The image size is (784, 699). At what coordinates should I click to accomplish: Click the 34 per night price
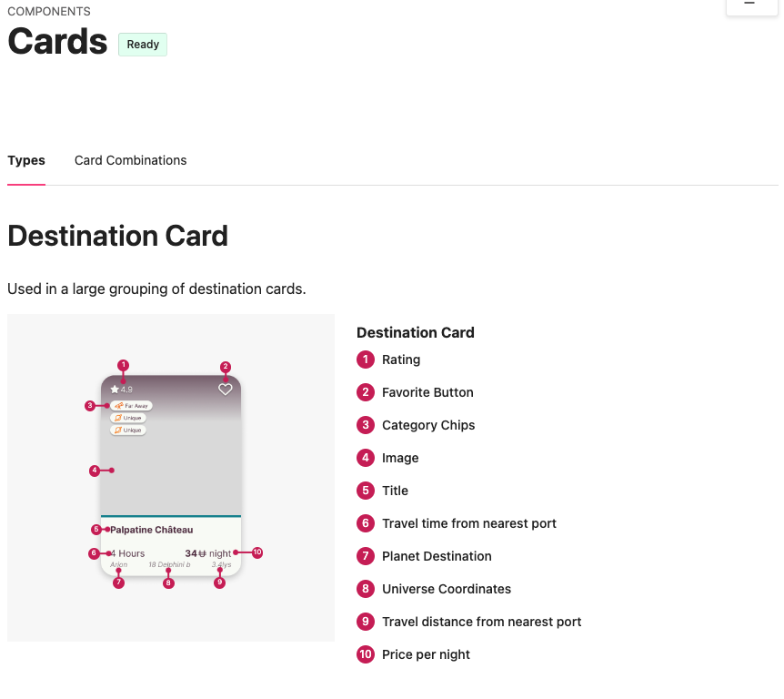[x=208, y=553]
